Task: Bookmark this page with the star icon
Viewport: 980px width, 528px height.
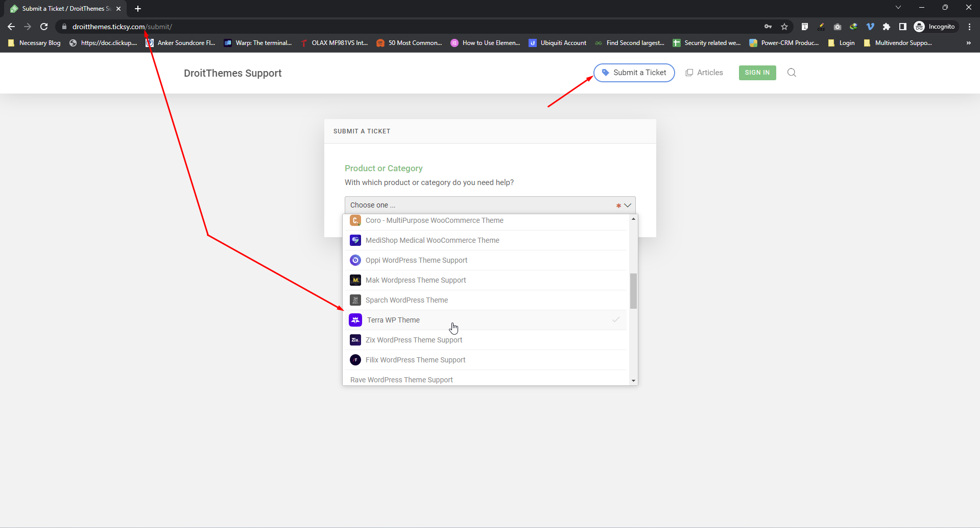Action: tap(784, 27)
